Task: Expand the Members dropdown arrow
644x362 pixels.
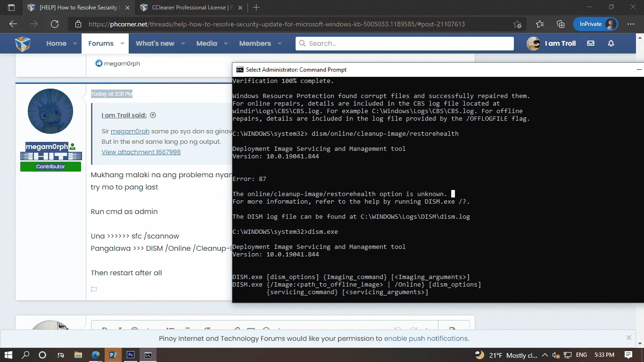Action: coord(279,43)
